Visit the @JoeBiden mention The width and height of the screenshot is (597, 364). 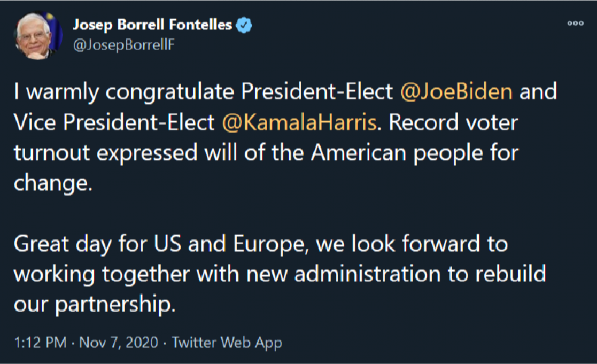[x=456, y=92]
